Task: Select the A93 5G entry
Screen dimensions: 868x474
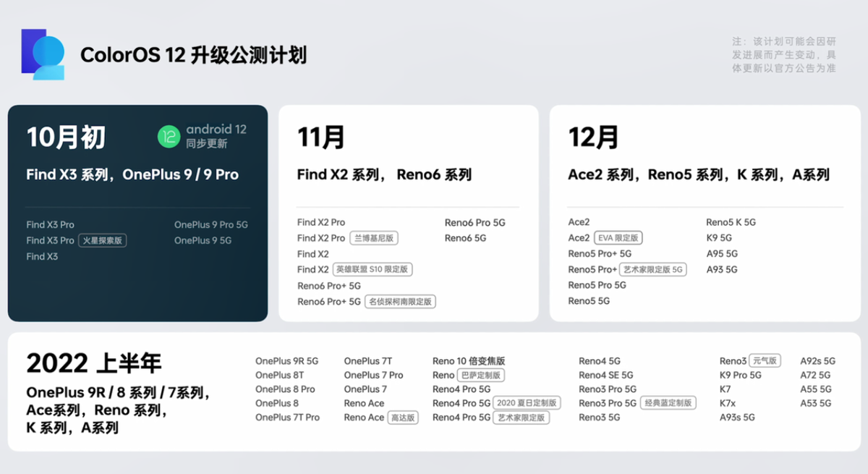Action: [722, 269]
